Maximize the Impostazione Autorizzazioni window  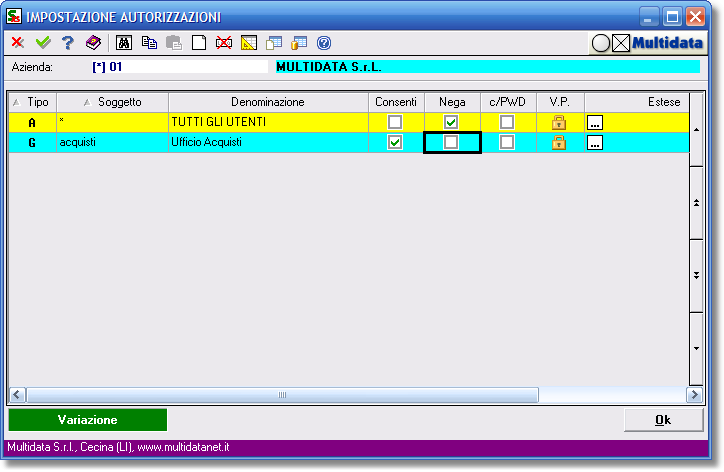(672, 17)
